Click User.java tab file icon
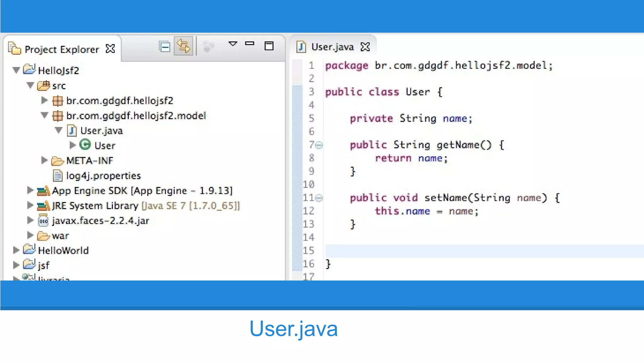This screenshot has height=362, width=644. pyautogui.click(x=301, y=47)
